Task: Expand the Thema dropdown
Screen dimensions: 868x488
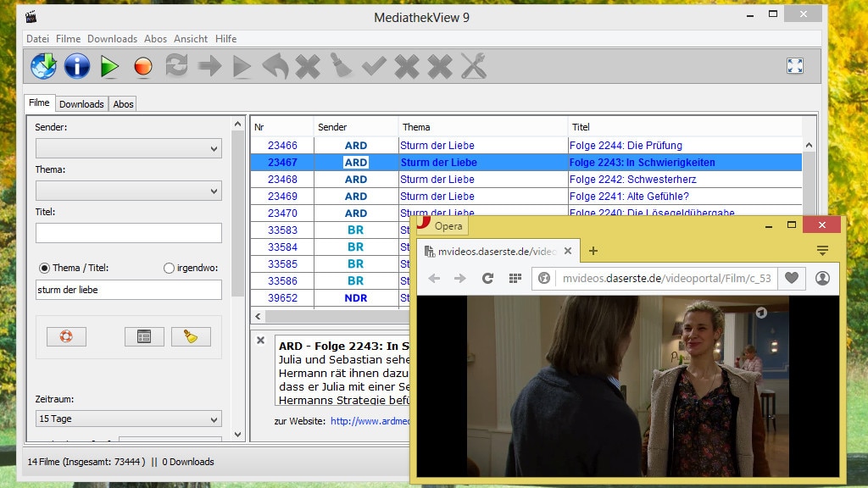Action: [x=128, y=191]
